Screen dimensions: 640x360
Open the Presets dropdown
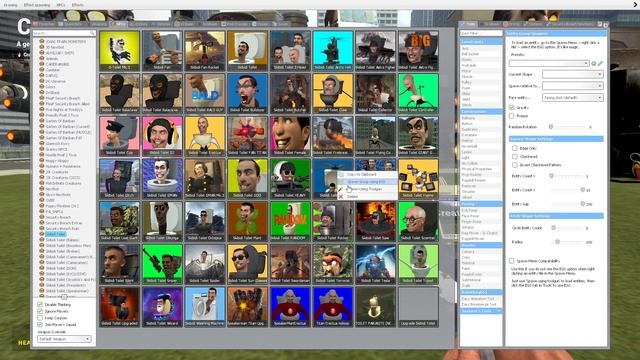click(x=549, y=63)
